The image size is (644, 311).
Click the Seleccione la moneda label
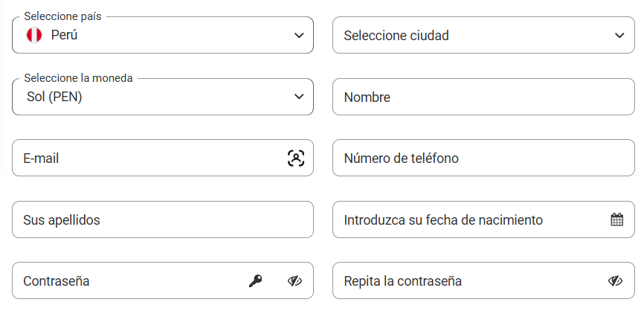tap(78, 78)
